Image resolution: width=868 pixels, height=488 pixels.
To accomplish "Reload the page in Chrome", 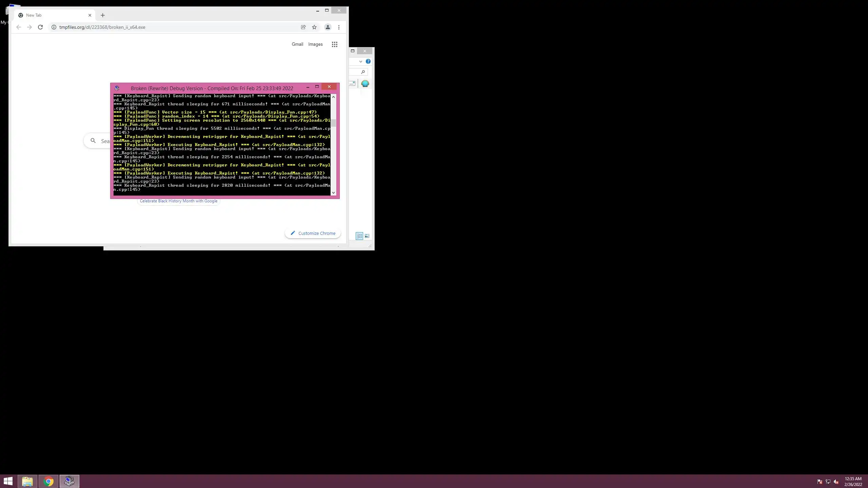I will pos(40,27).
